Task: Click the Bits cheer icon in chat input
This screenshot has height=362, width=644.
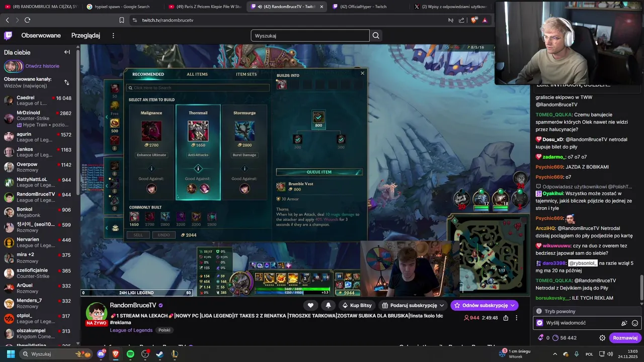Action: pyautogui.click(x=624, y=323)
